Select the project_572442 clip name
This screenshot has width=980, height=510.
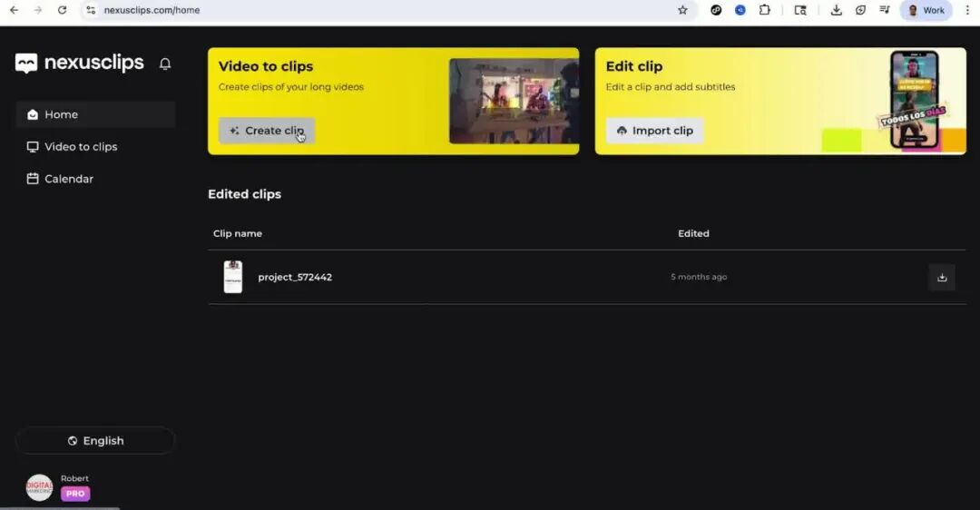point(295,277)
